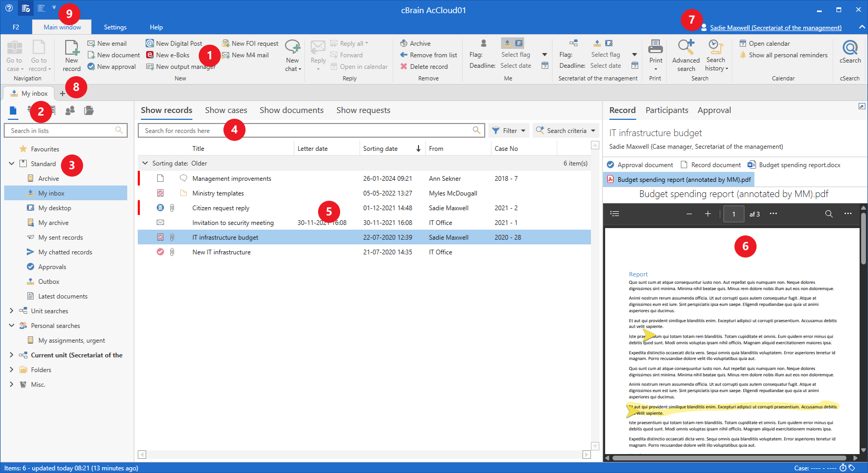The image size is (868, 473).
Task: Click the PDF search magnifier icon
Action: (829, 214)
